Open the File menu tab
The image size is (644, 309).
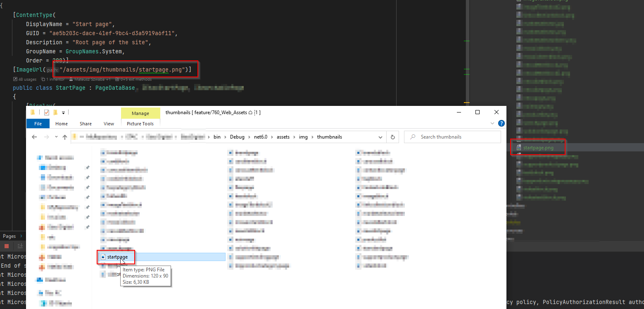tap(38, 123)
